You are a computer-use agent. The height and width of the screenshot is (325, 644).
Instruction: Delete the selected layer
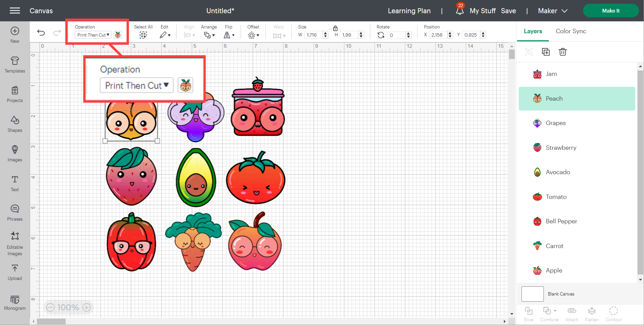coord(563,52)
